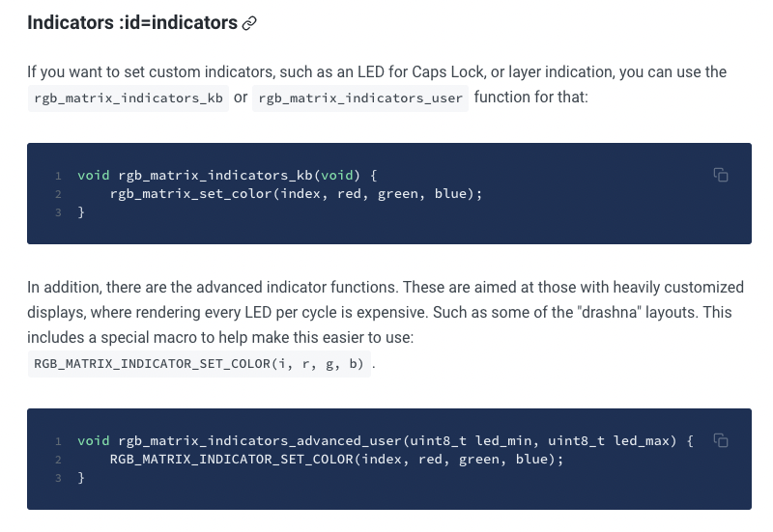The width and height of the screenshot is (773, 532).
Task: Click the anchor link icon beside Indicators heading
Action: [x=249, y=23]
